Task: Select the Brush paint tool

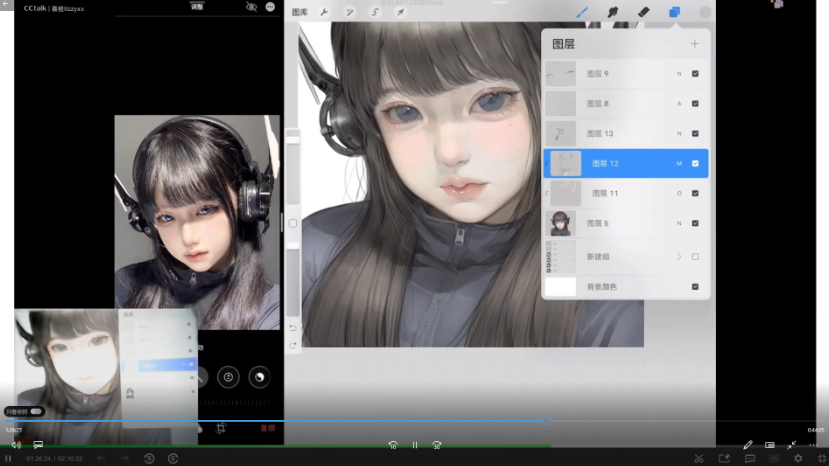Action: pyautogui.click(x=582, y=12)
